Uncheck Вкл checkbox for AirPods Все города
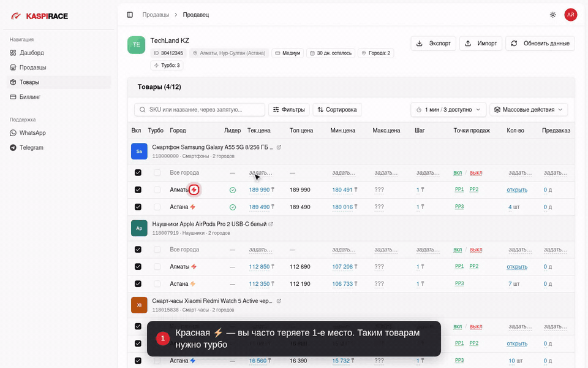Viewport: 588px width, 368px height. tap(138, 250)
